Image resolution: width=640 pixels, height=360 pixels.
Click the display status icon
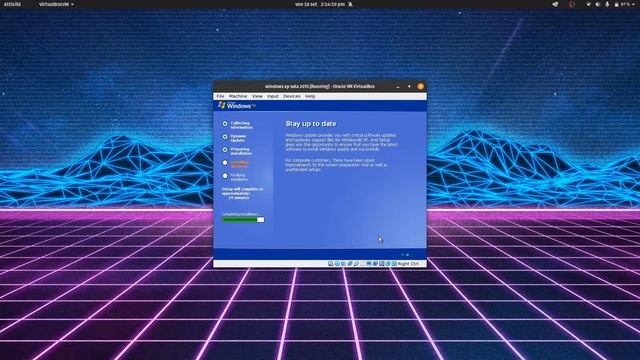(x=369, y=264)
